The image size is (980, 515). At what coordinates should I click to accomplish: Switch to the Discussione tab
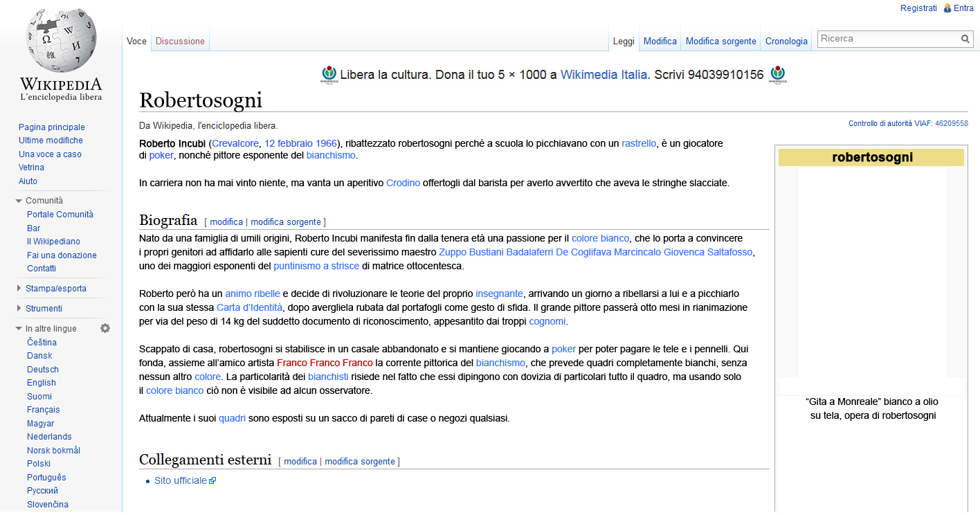180,41
